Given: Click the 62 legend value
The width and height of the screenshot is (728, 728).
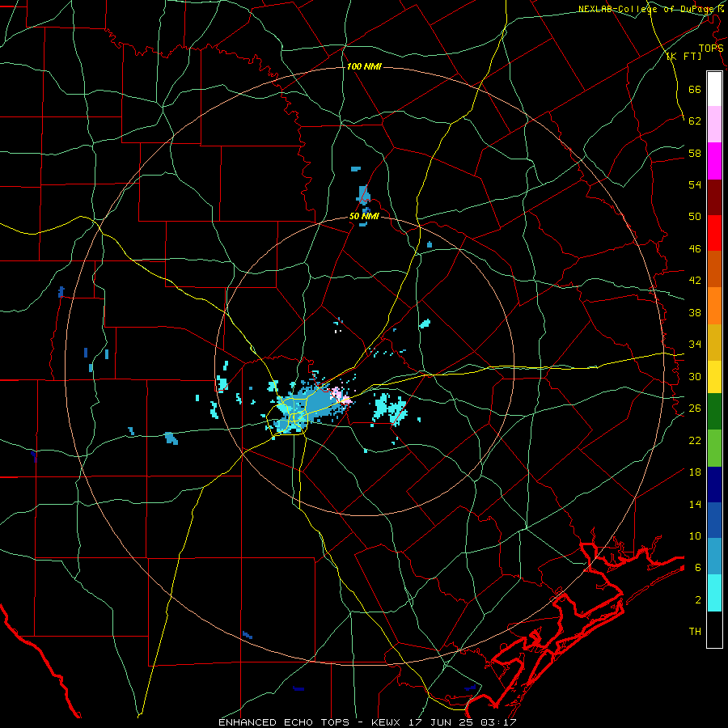Looking at the screenshot, I should pyautogui.click(x=695, y=121).
